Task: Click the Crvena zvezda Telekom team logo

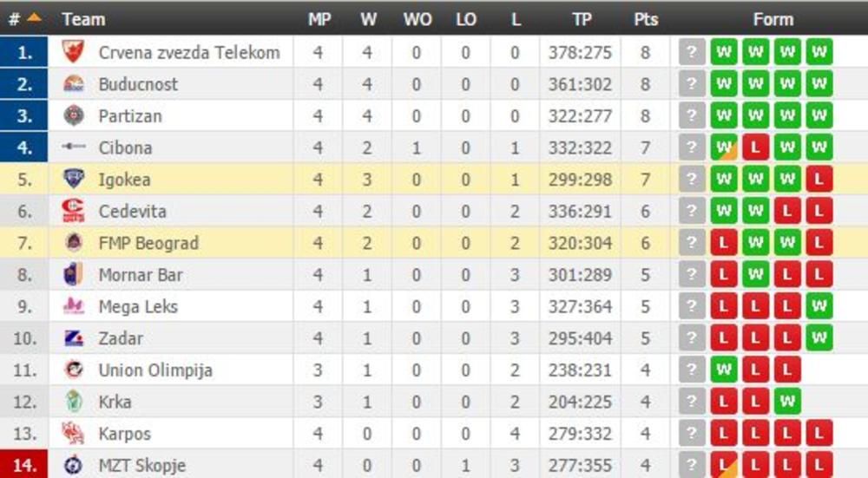Action: click(x=74, y=52)
